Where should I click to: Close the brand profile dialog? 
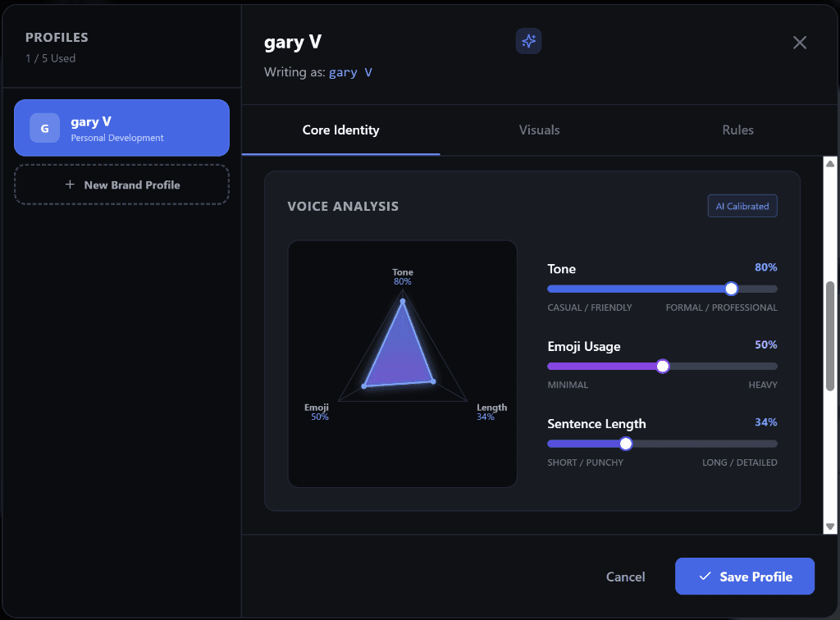pyautogui.click(x=800, y=43)
